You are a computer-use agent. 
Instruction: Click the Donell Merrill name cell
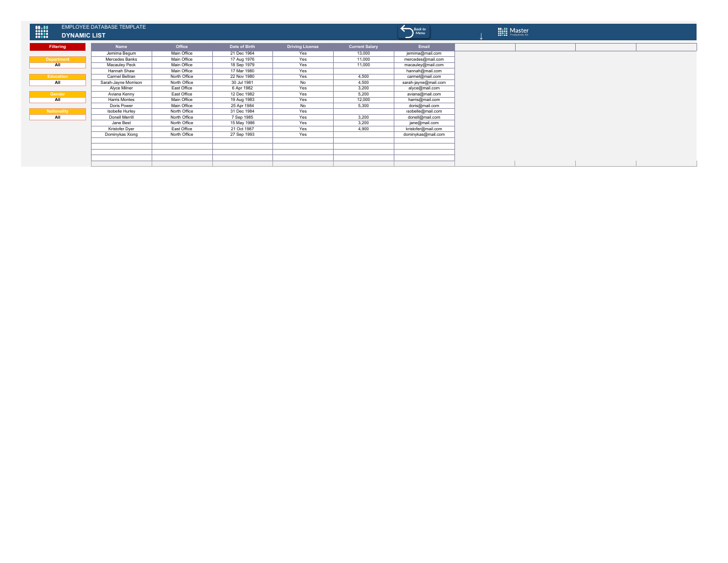point(121,117)
